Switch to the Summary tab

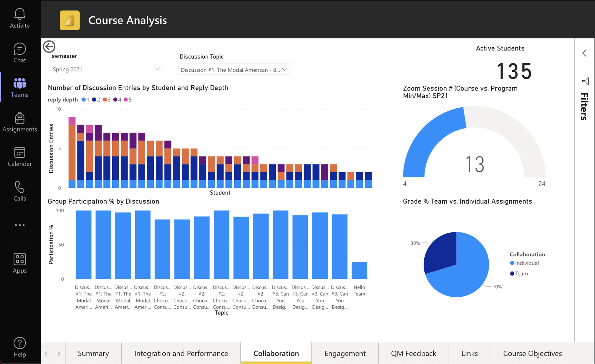coord(93,353)
